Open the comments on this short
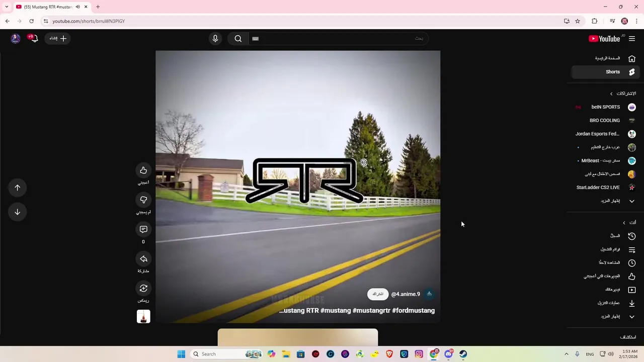The height and width of the screenshot is (362, 644). coord(143,229)
